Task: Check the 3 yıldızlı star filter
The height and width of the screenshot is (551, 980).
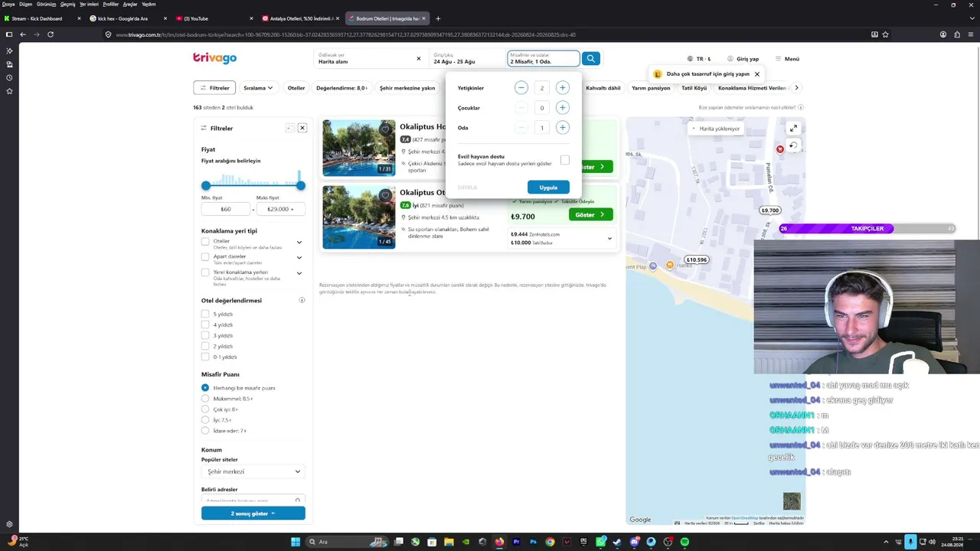Action: [x=205, y=336]
